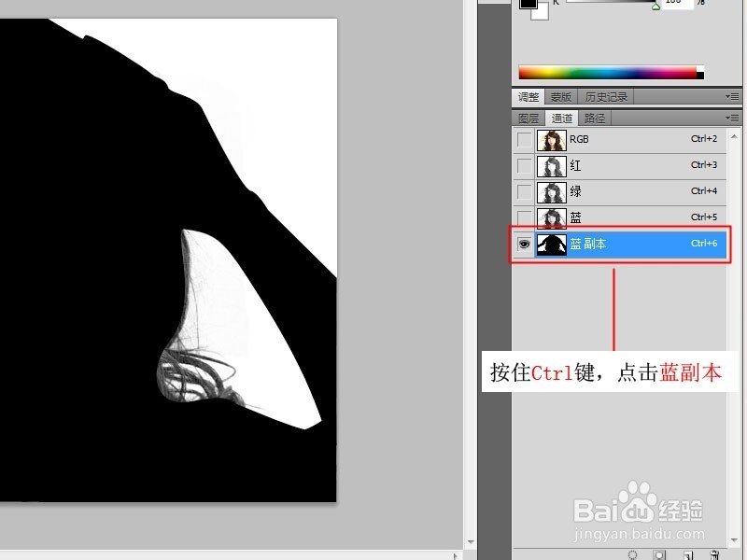
Task: Select the channel row labeled Ctrl+5
Action: (619, 217)
